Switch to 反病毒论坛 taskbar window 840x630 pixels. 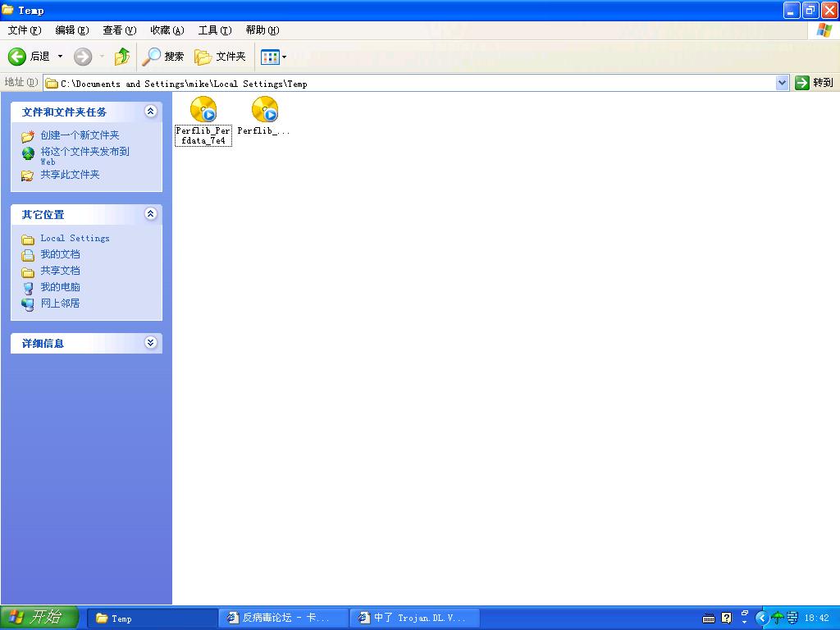(x=283, y=619)
